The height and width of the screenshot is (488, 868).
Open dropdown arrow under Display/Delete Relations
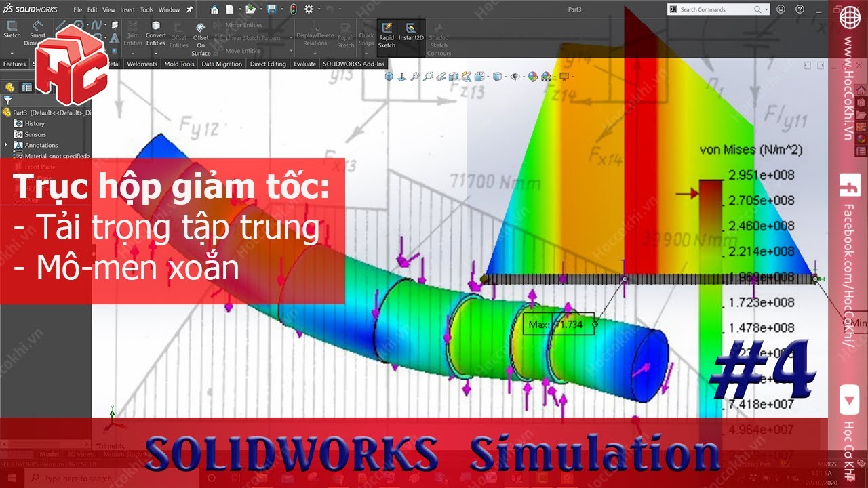click(x=315, y=53)
